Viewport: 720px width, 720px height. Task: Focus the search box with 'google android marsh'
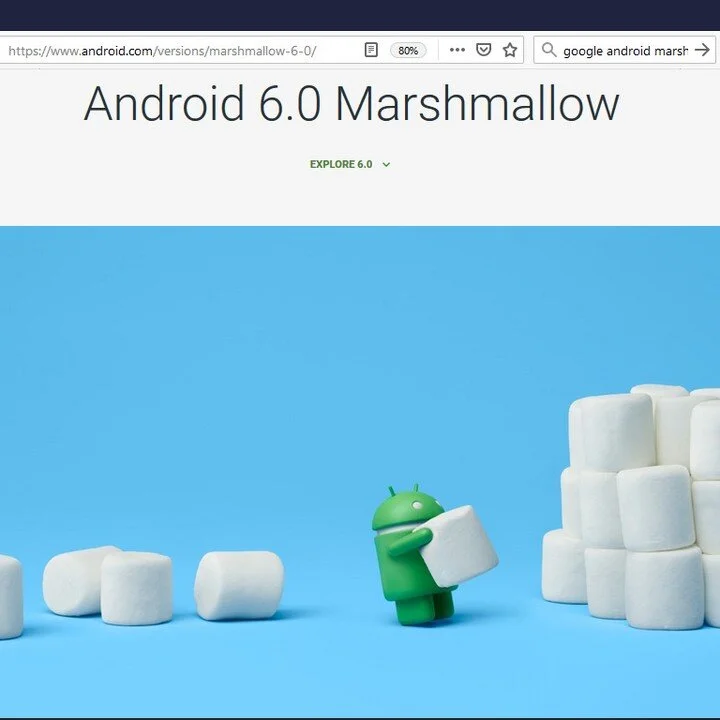(x=625, y=51)
